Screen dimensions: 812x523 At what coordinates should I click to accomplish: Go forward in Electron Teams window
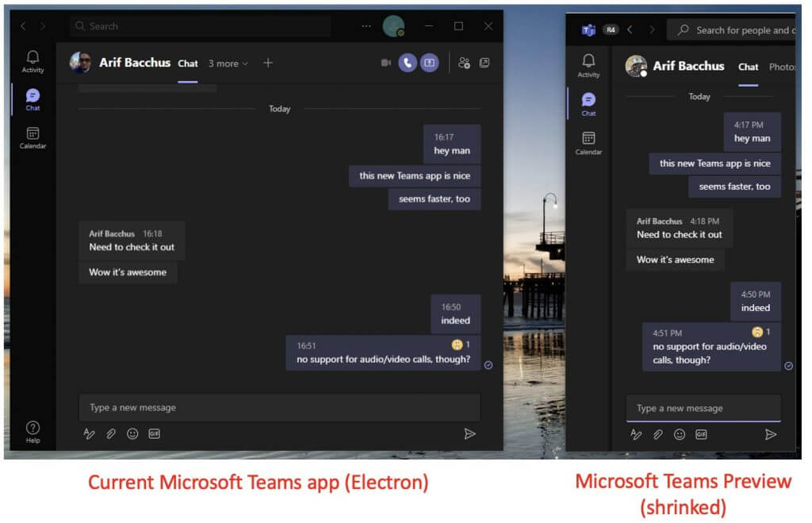(43, 26)
